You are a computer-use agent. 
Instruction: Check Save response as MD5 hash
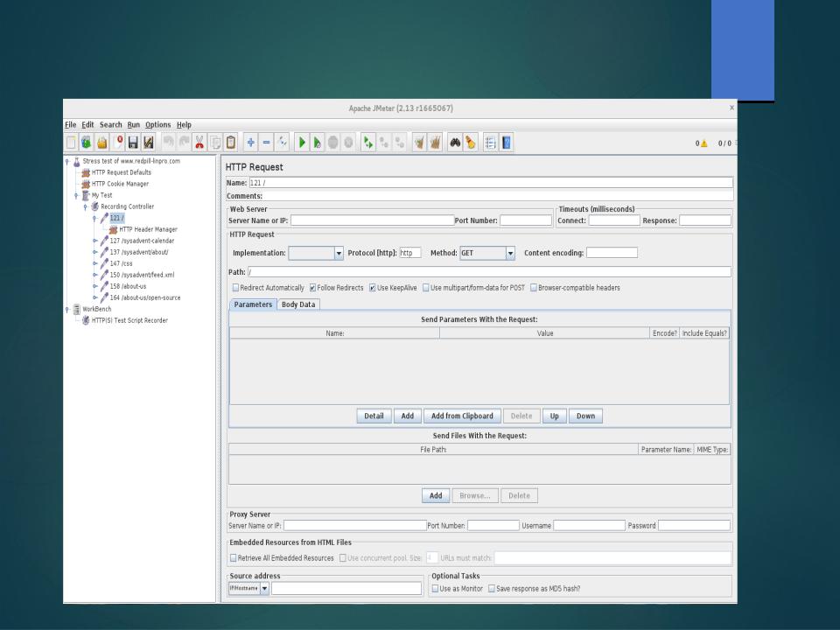coord(491,588)
